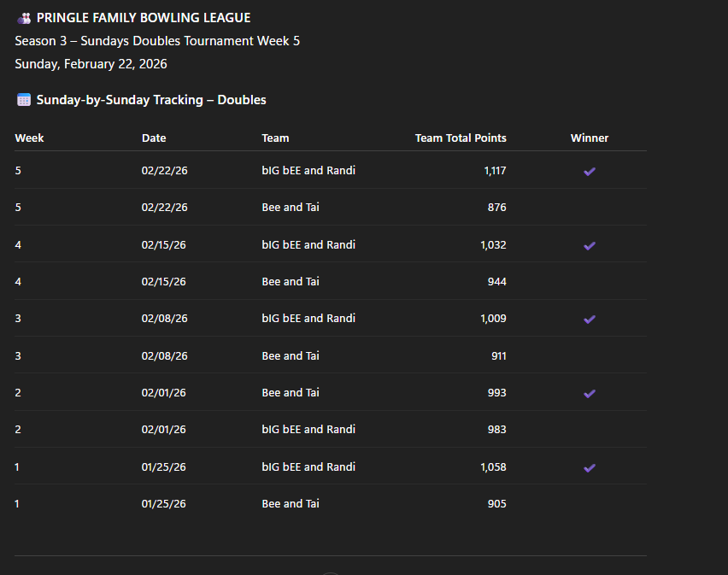Select the Sunday, February 22, 2026 date line
Image resolution: width=728 pixels, height=575 pixels.
click(x=91, y=64)
